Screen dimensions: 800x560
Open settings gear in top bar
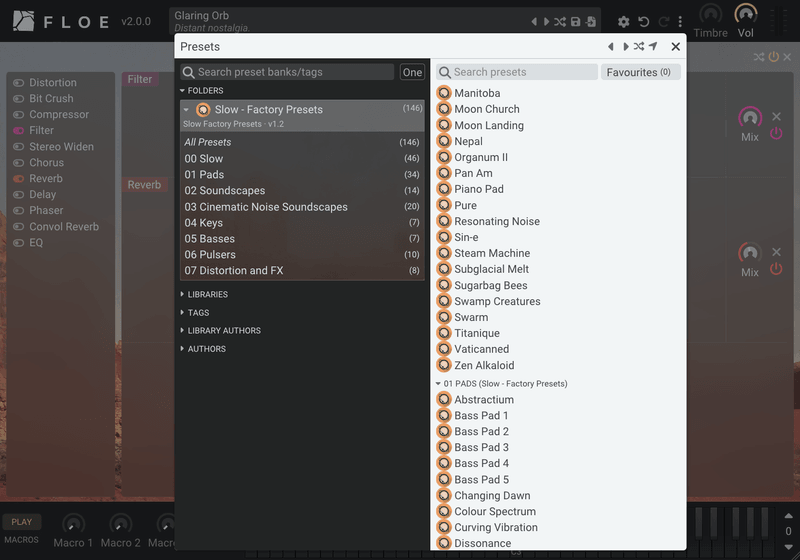pos(623,22)
